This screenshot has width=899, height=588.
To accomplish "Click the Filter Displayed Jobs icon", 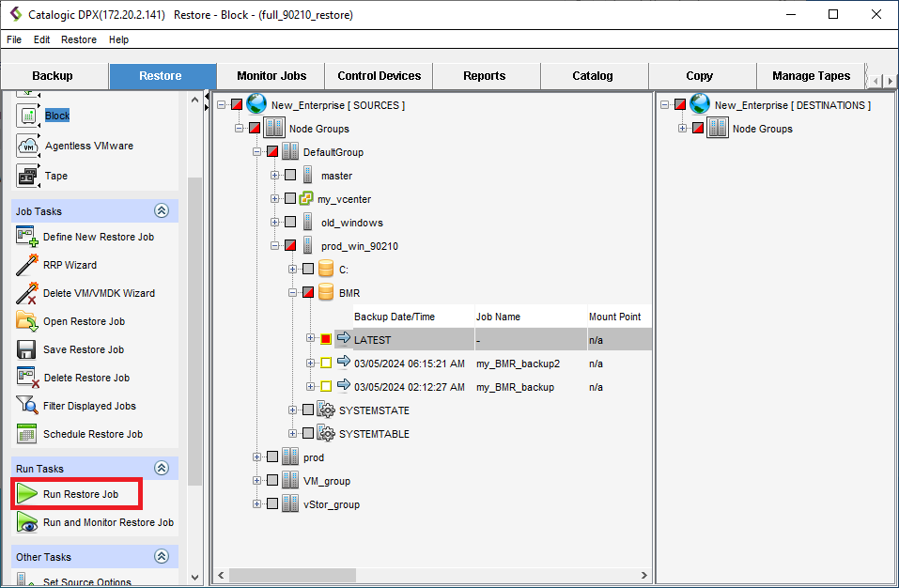I will point(27,406).
